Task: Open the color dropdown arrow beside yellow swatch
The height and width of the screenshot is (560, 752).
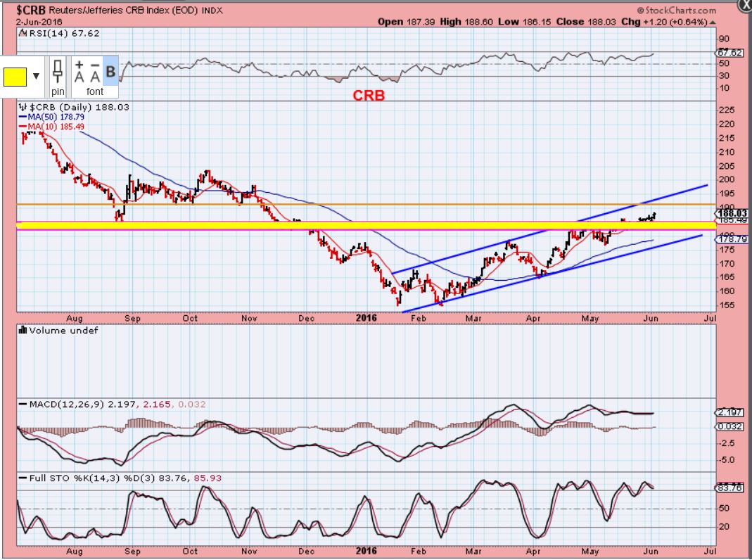Action: 36,76
